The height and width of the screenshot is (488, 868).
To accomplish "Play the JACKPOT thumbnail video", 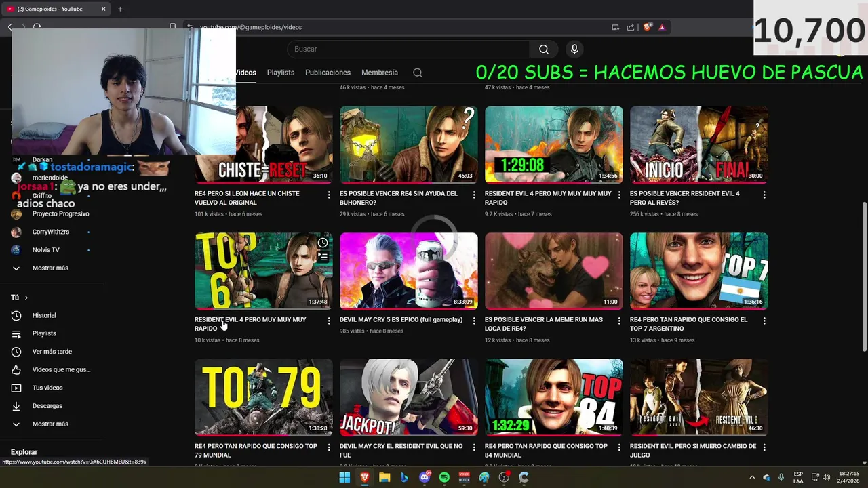I will pyautogui.click(x=408, y=397).
